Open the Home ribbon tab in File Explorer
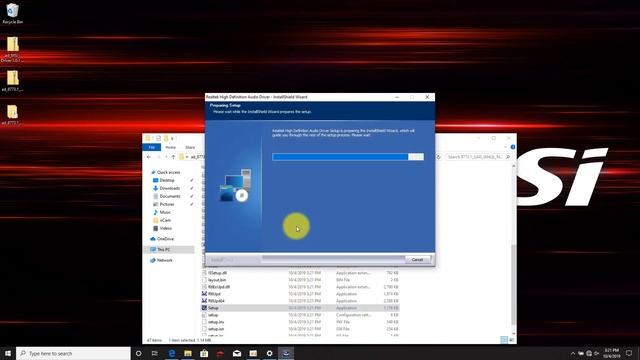The width and height of the screenshot is (640, 360). (x=171, y=147)
